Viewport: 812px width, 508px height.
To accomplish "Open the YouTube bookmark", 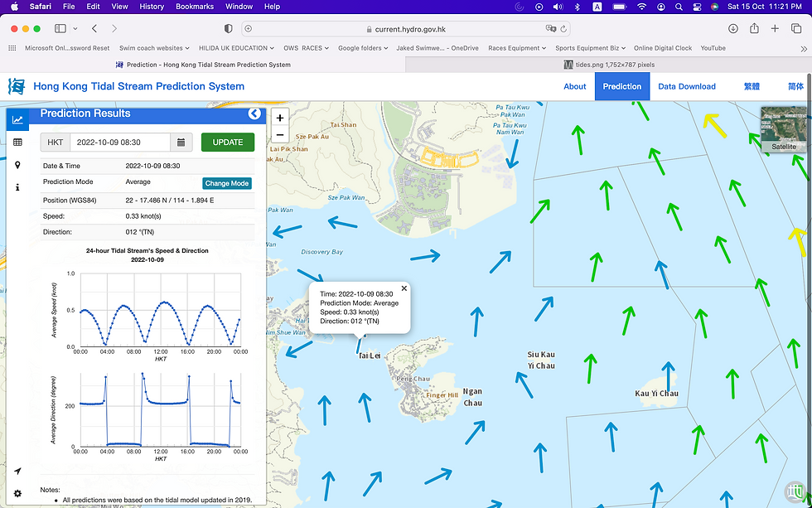I will click(x=713, y=48).
